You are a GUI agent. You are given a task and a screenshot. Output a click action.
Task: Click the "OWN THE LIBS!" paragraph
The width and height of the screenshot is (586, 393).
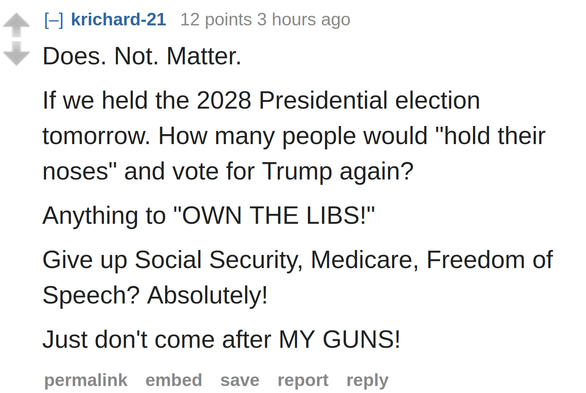coord(209,216)
